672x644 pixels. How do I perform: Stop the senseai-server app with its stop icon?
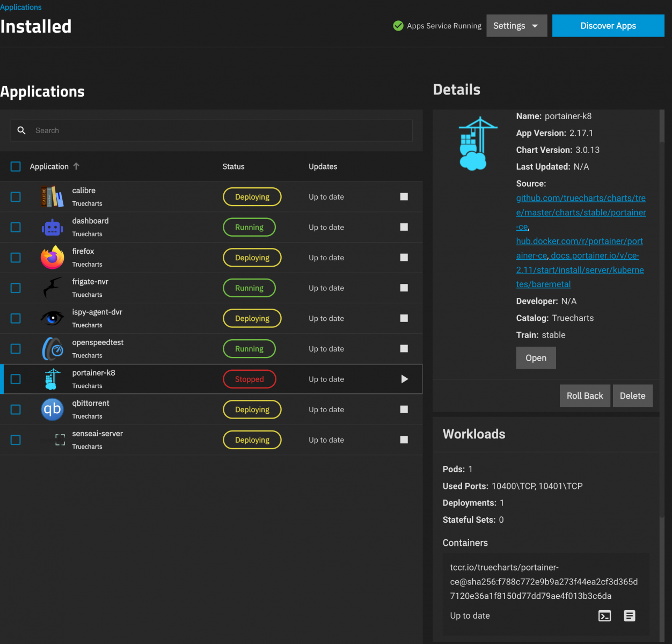(404, 440)
